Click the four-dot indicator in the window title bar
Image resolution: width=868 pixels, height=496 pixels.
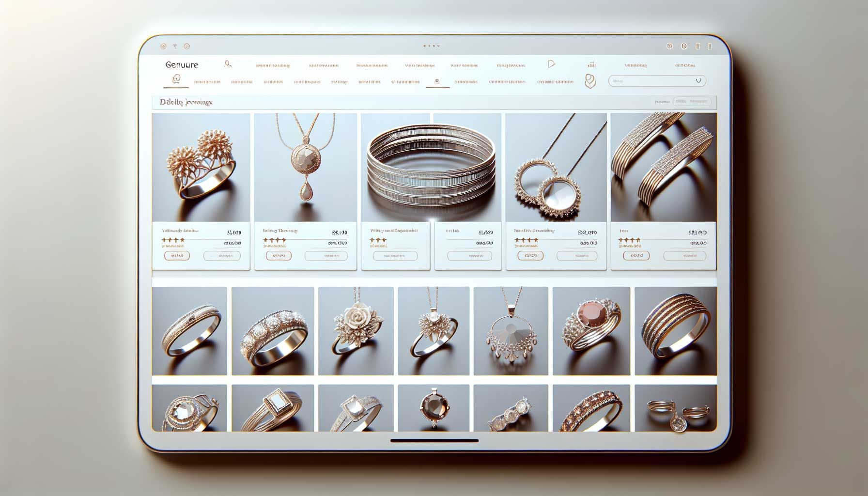pyautogui.click(x=431, y=46)
